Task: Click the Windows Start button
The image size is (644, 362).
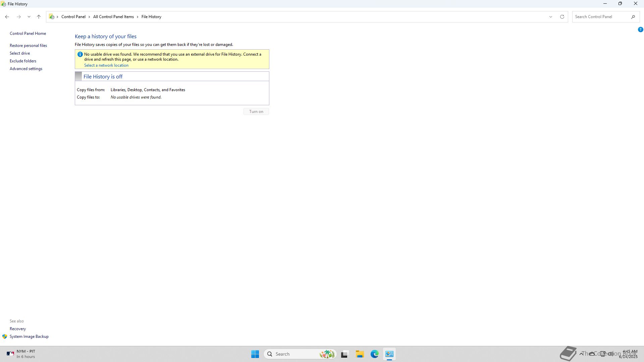Action: point(255,354)
